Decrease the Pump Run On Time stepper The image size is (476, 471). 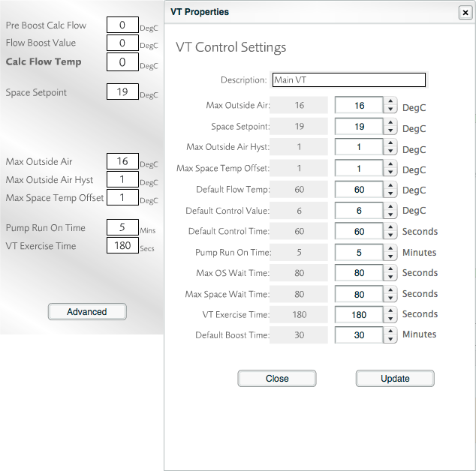(x=391, y=256)
